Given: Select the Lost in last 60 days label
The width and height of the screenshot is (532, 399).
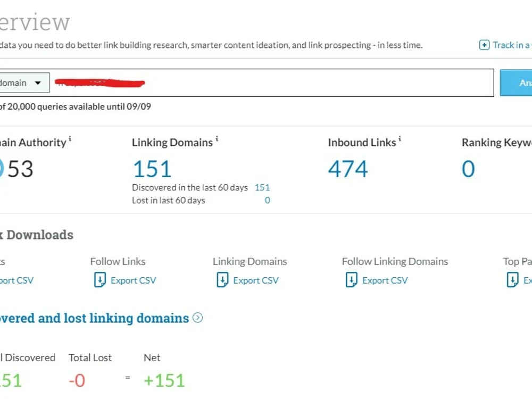Looking at the screenshot, I should pyautogui.click(x=169, y=201).
